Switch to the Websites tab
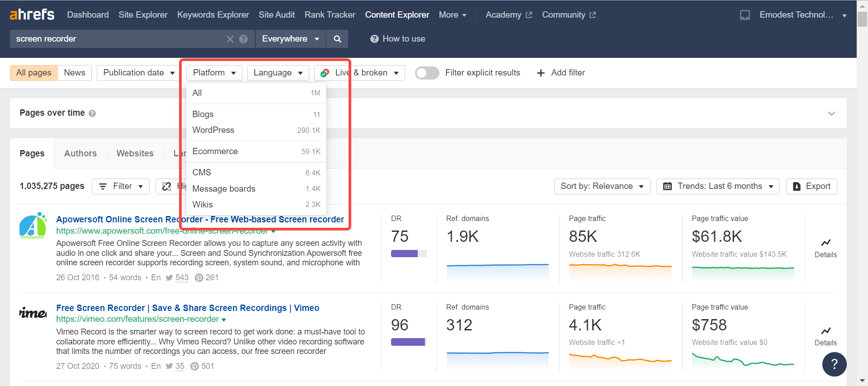Viewport: 868px width, 386px height. (135, 154)
